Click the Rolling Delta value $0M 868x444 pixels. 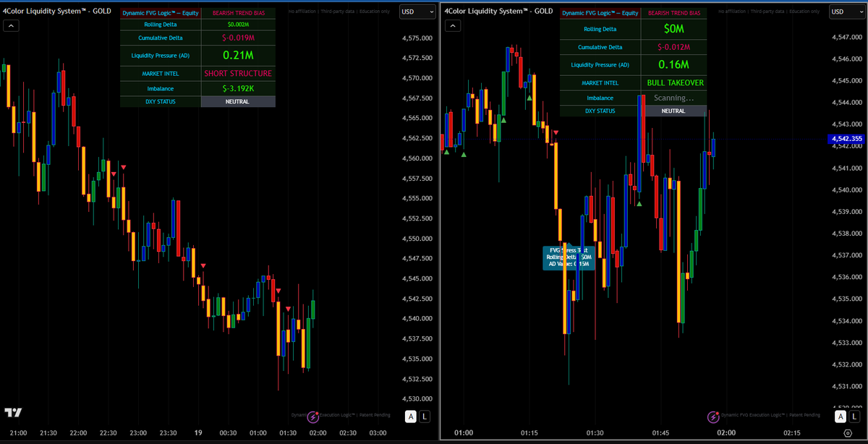[674, 28]
